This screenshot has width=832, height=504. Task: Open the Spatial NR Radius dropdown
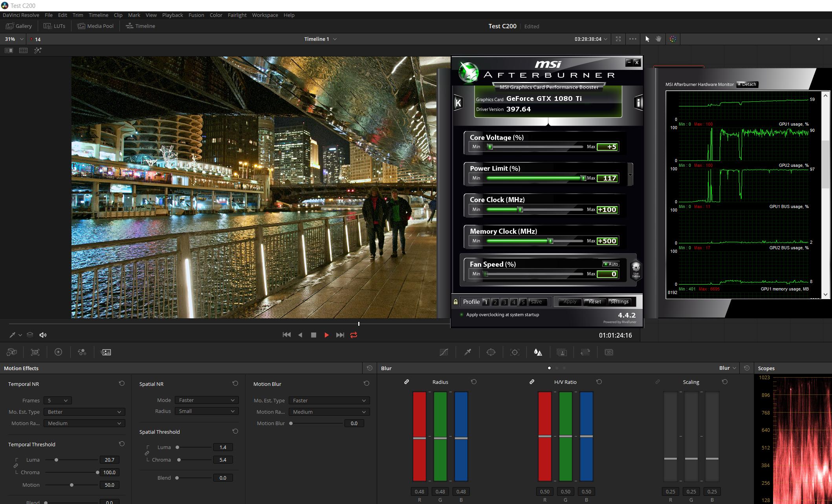[207, 411]
